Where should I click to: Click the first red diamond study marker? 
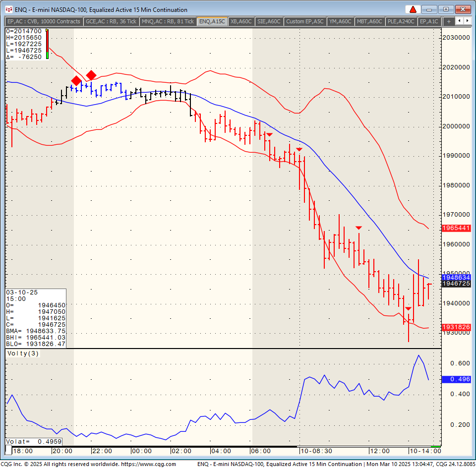click(x=76, y=81)
